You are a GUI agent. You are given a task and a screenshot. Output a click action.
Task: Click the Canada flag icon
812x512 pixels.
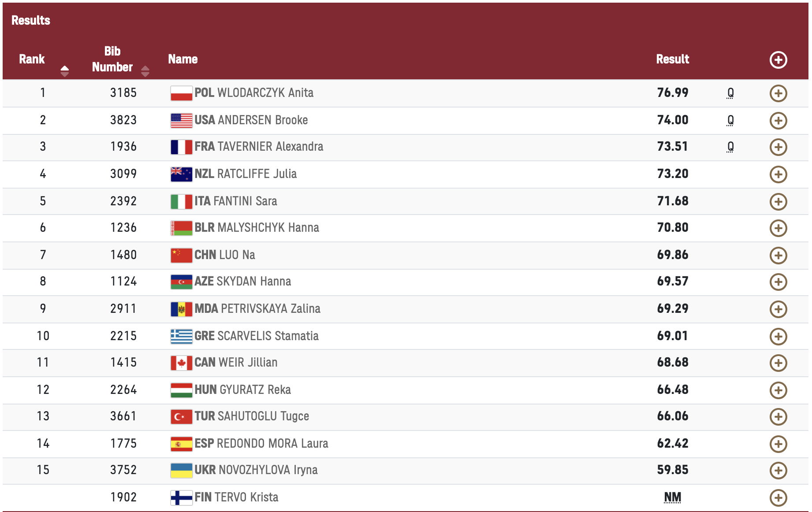[x=181, y=363]
